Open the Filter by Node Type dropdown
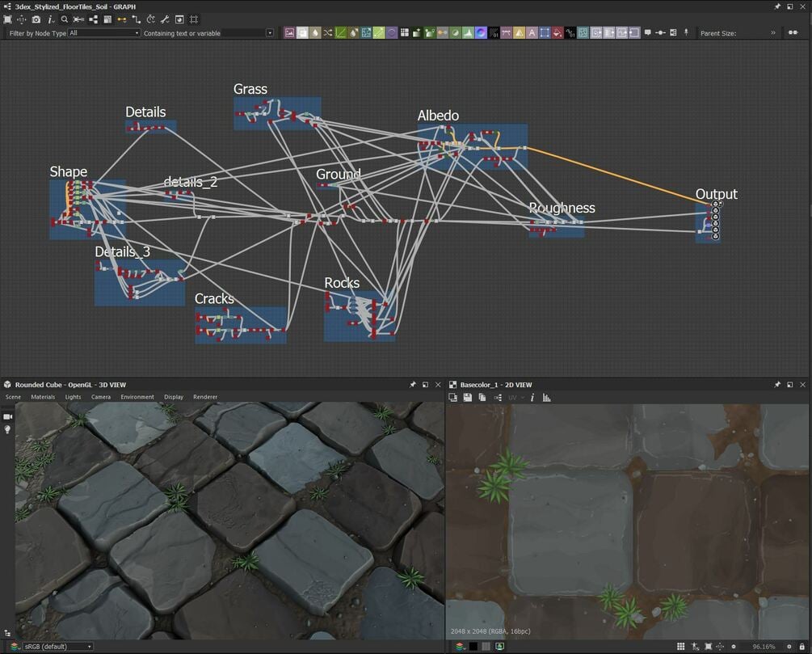This screenshot has width=812, height=654. click(x=104, y=33)
